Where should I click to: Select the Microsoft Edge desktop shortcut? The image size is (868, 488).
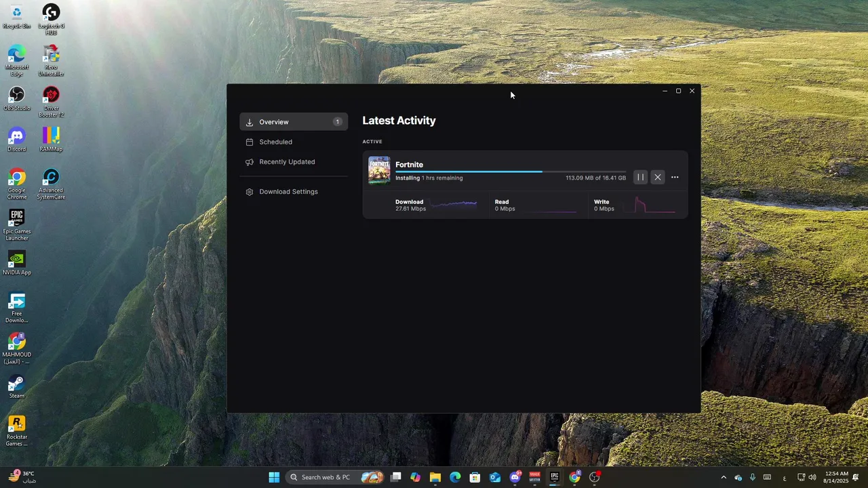(x=16, y=60)
